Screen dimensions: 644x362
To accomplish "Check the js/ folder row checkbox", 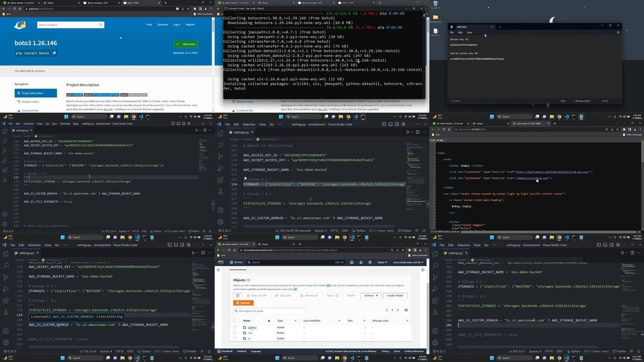I will point(235,339).
